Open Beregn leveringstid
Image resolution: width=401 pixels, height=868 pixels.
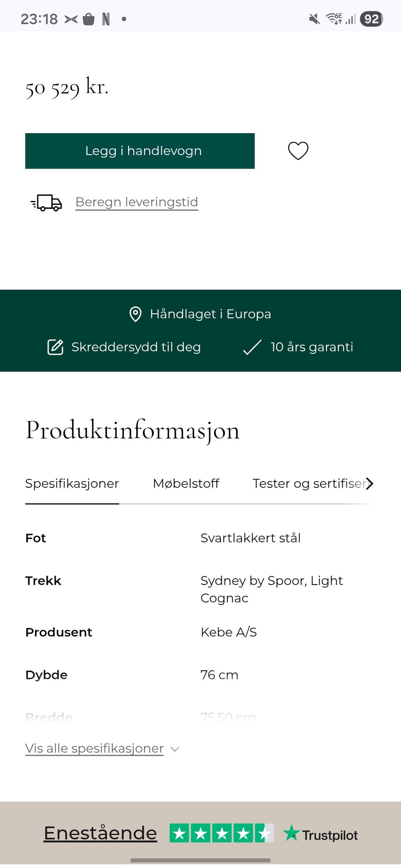(x=136, y=202)
